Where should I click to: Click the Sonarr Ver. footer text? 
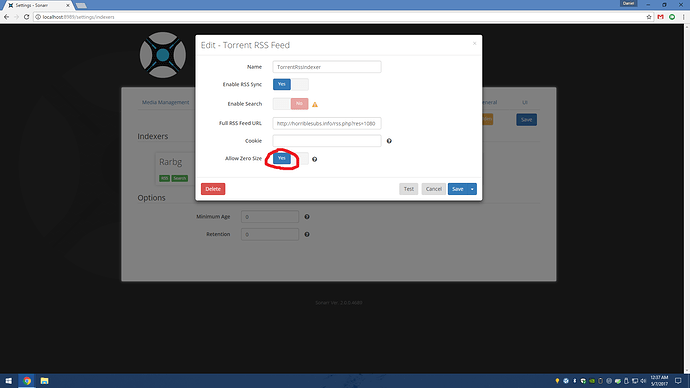coord(339,303)
